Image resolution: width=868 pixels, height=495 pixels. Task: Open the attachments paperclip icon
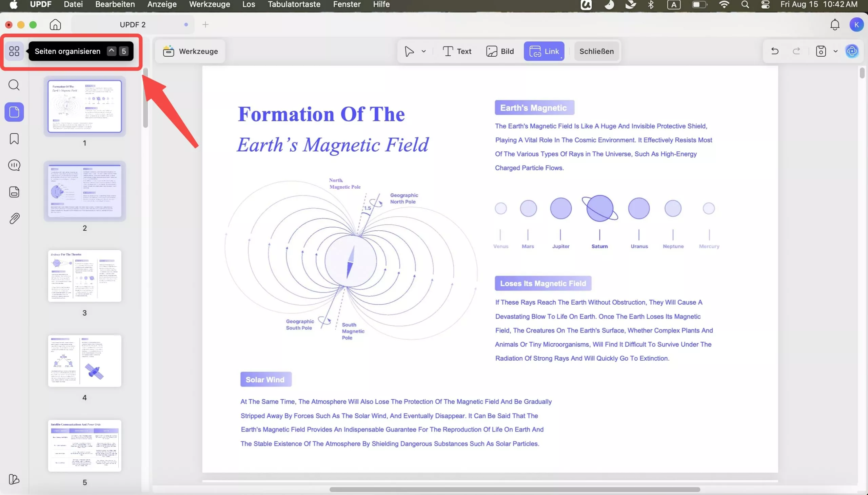14,218
